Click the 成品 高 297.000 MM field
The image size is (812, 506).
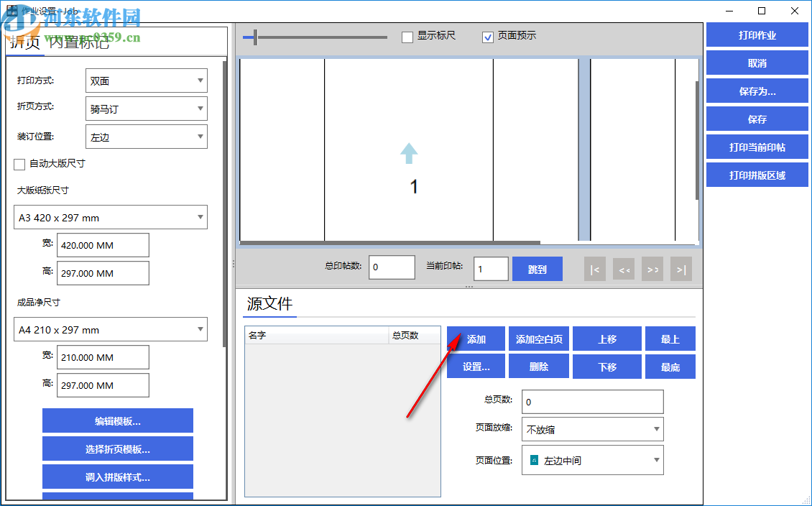click(103, 385)
